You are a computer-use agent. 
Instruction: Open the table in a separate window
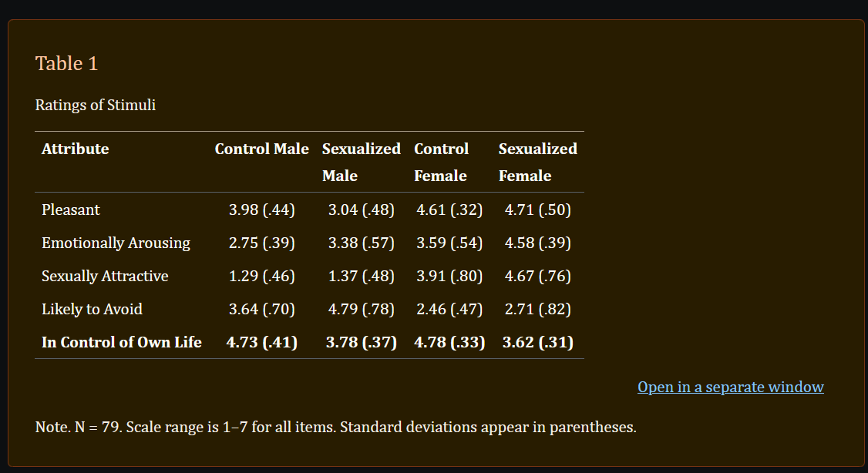[730, 387]
